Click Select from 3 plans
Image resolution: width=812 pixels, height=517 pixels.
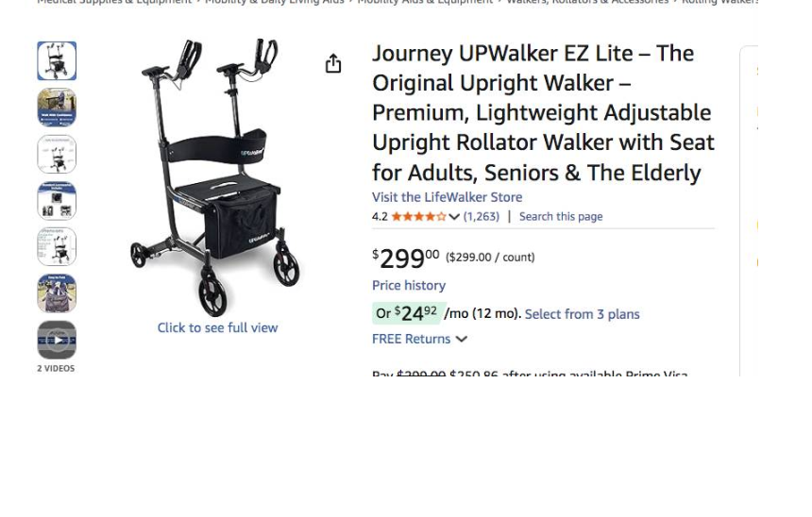pos(582,314)
